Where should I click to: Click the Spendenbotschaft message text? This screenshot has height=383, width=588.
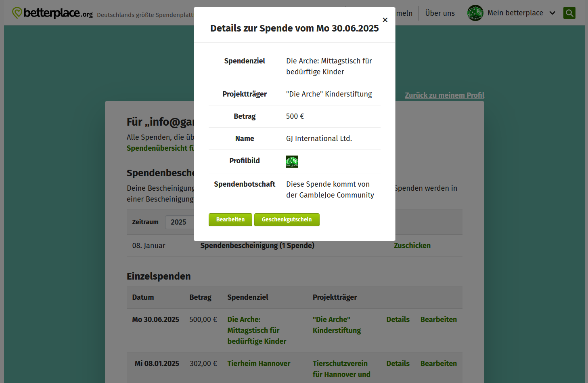(330, 189)
